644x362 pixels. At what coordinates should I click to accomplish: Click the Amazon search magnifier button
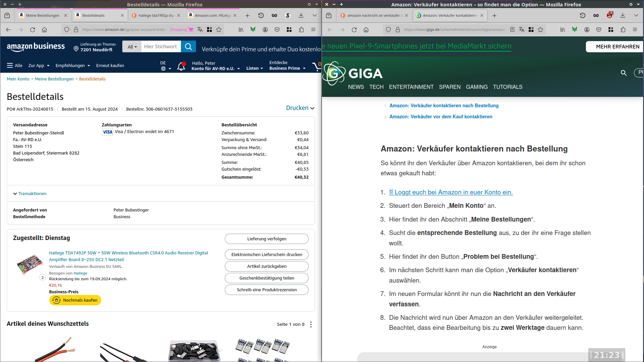[188, 47]
